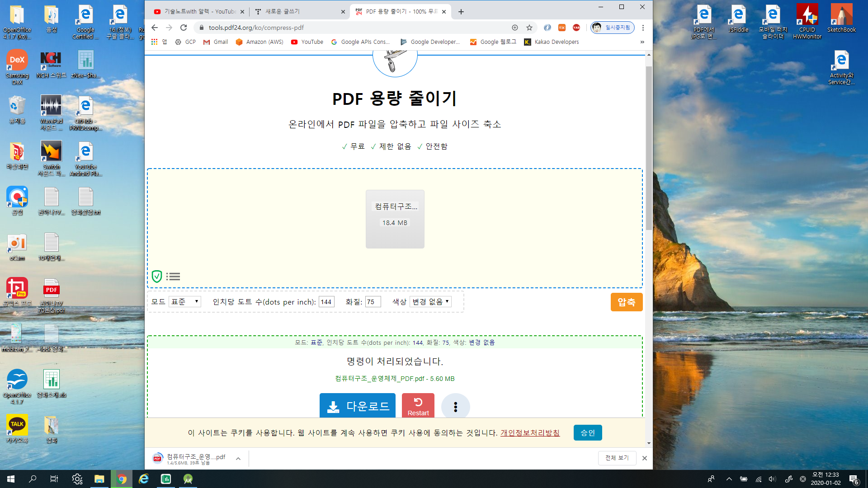The height and width of the screenshot is (488, 868).
Task: Expand the downloaded PDF options chevron
Action: [x=238, y=459]
